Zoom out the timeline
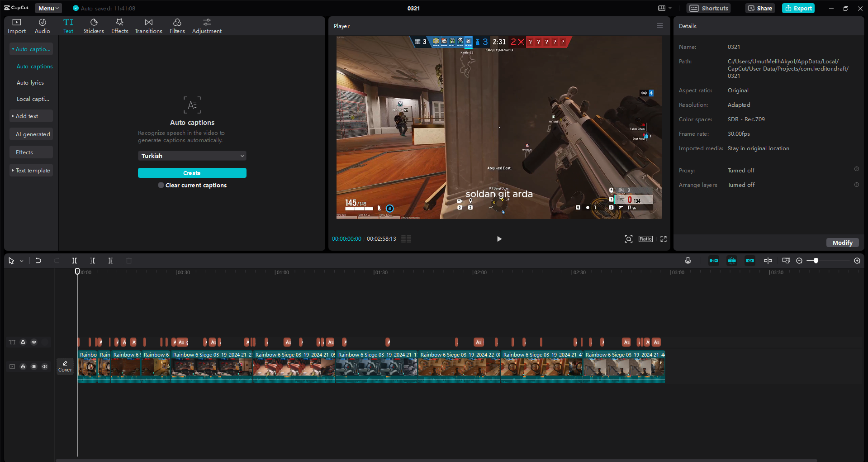 coord(799,261)
